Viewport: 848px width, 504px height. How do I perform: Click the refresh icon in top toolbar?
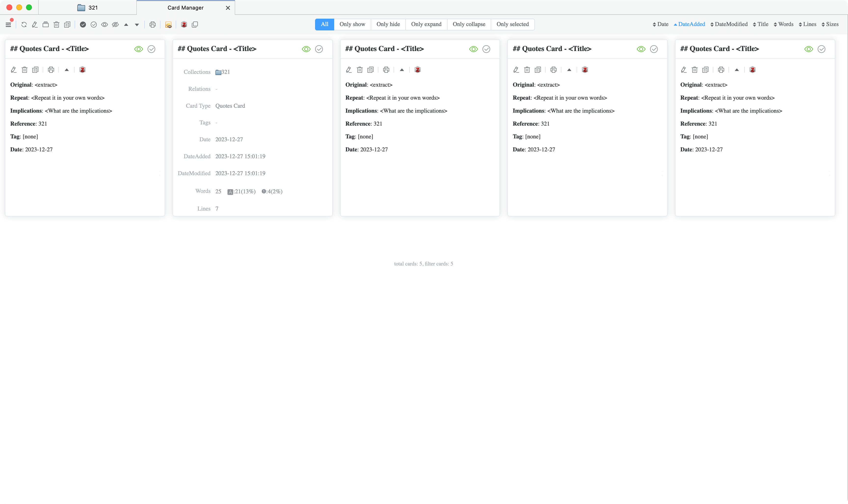pyautogui.click(x=24, y=25)
